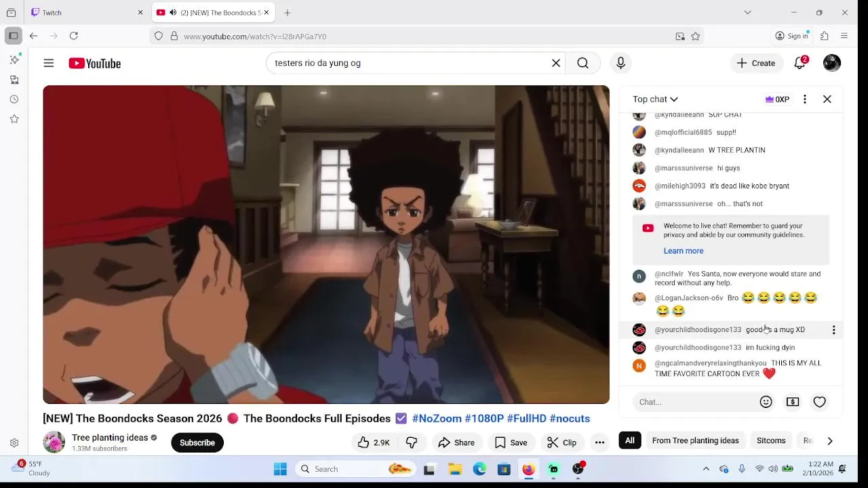868x488 pixels.
Task: Show next filter chips arrow
Action: pyautogui.click(x=829, y=441)
